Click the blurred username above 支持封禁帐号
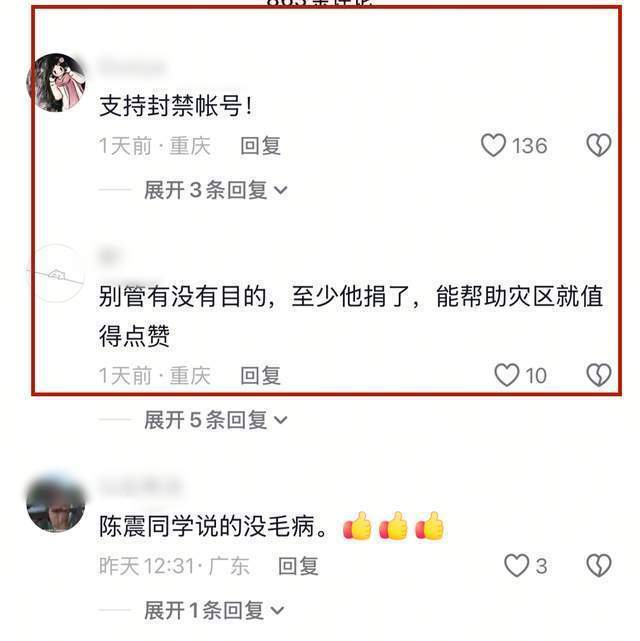640x641 pixels. pyautogui.click(x=132, y=67)
